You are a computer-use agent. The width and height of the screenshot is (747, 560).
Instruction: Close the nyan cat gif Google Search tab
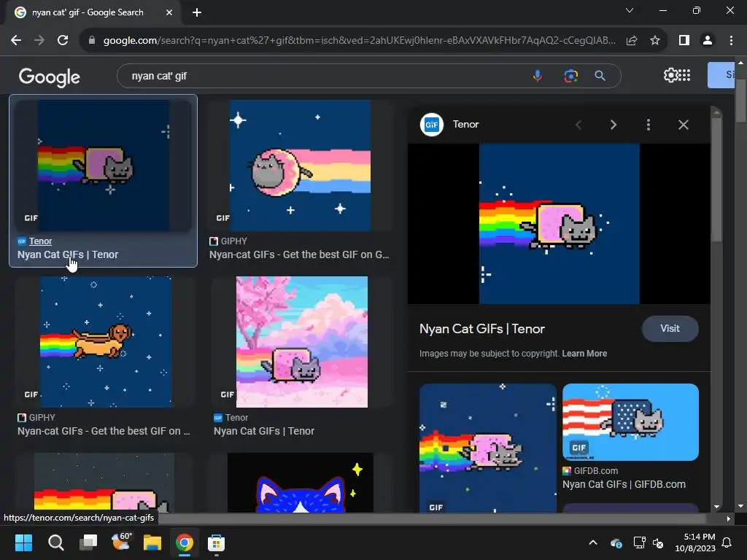point(169,12)
